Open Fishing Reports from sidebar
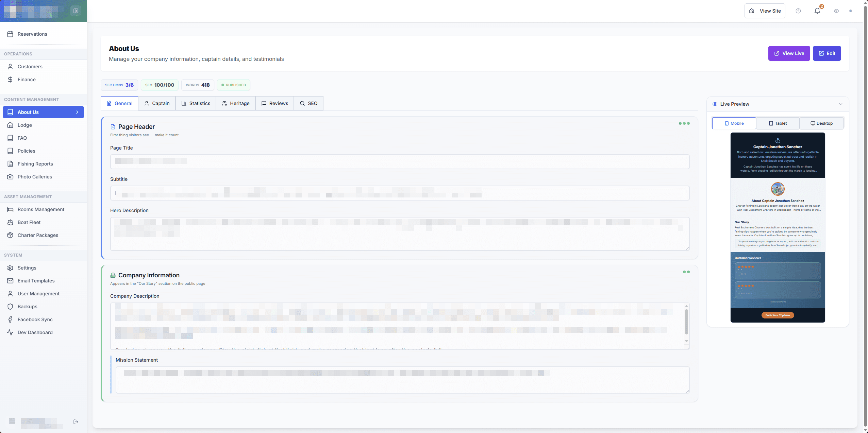Screen dimensions: 868x433 [x=35, y=163]
